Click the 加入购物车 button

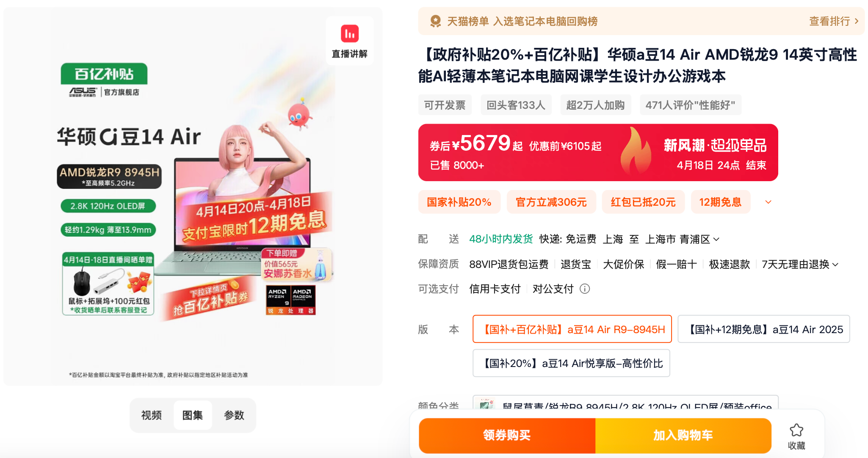click(x=683, y=435)
